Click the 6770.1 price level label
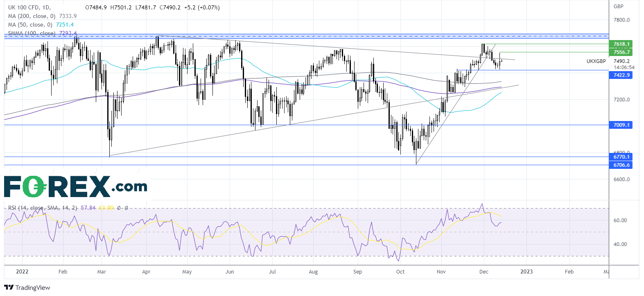Screen dimensions: 644x296 (621, 157)
